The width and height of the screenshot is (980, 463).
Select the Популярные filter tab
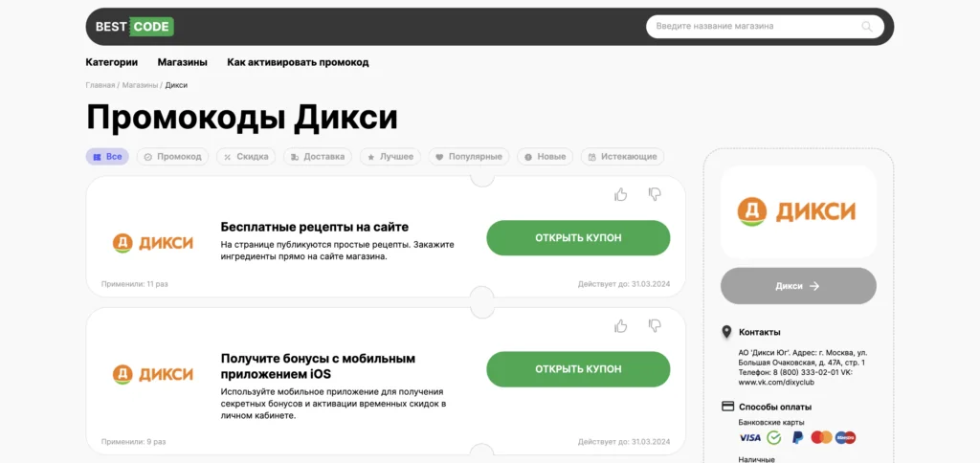[469, 157]
